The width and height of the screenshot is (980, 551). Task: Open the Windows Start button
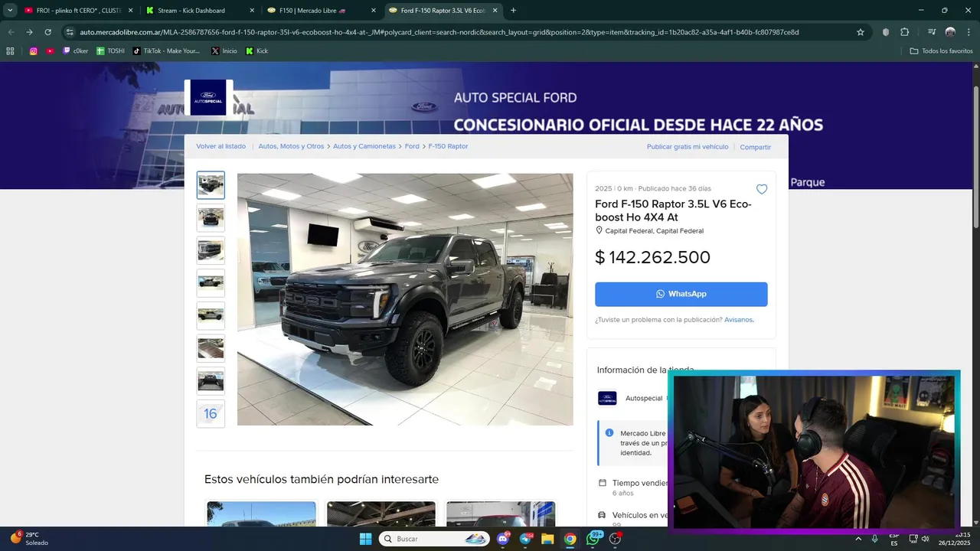(365, 539)
